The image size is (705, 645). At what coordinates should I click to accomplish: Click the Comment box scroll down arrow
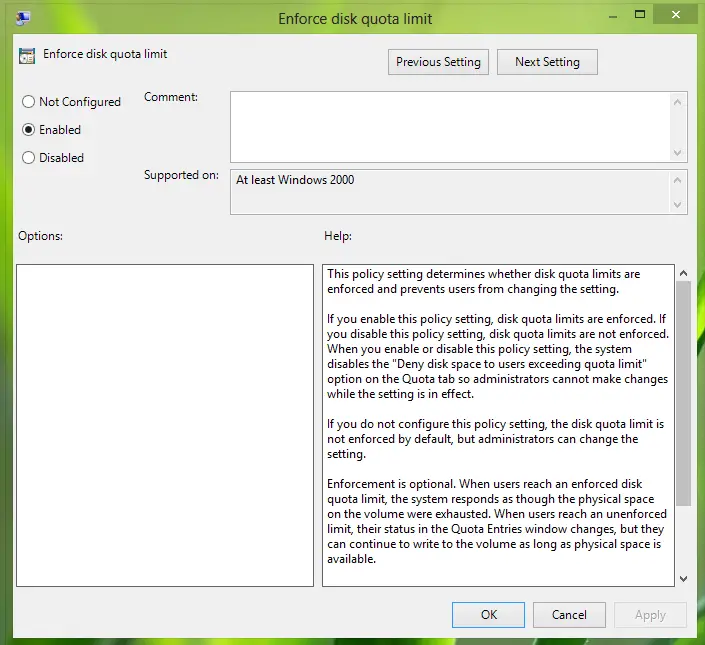tap(678, 153)
